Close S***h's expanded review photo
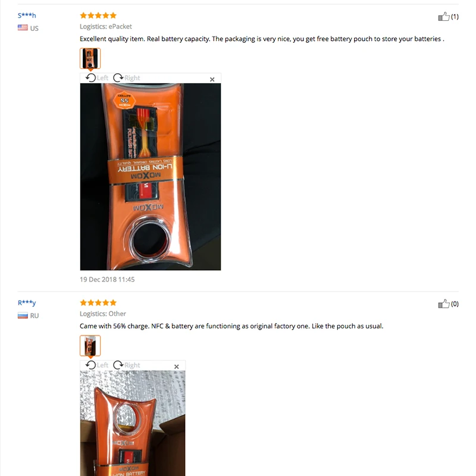Screen dimensions: 476x476 click(212, 79)
